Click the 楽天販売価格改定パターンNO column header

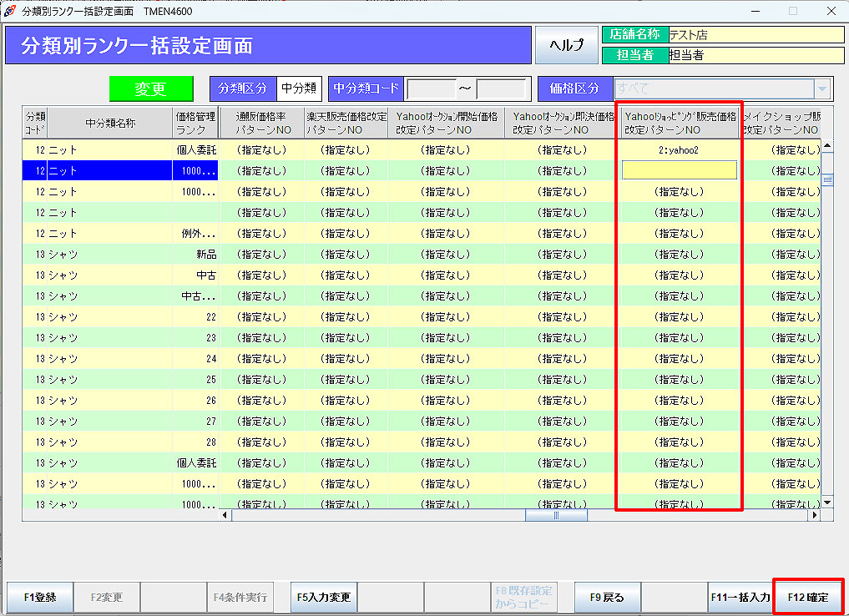click(346, 124)
